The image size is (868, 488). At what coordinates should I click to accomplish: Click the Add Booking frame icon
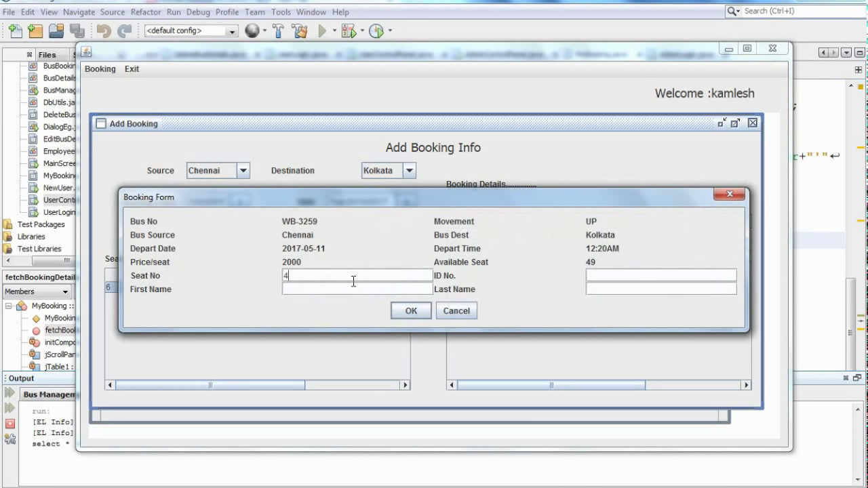point(101,123)
